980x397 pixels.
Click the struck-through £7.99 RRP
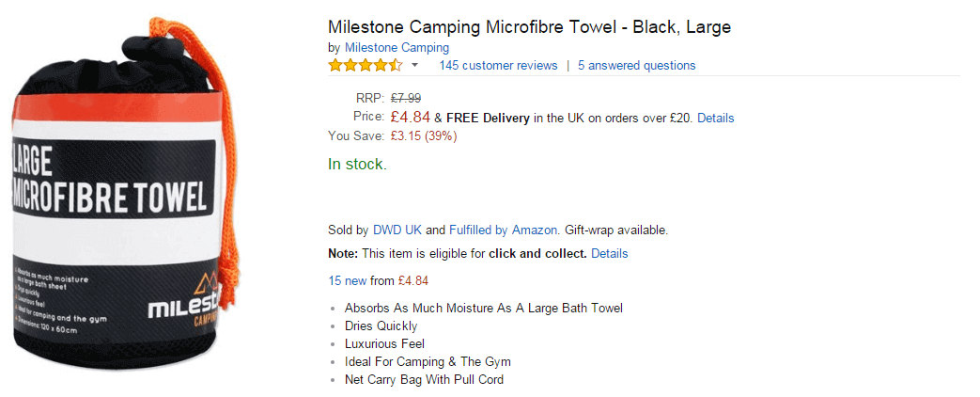pyautogui.click(x=406, y=98)
